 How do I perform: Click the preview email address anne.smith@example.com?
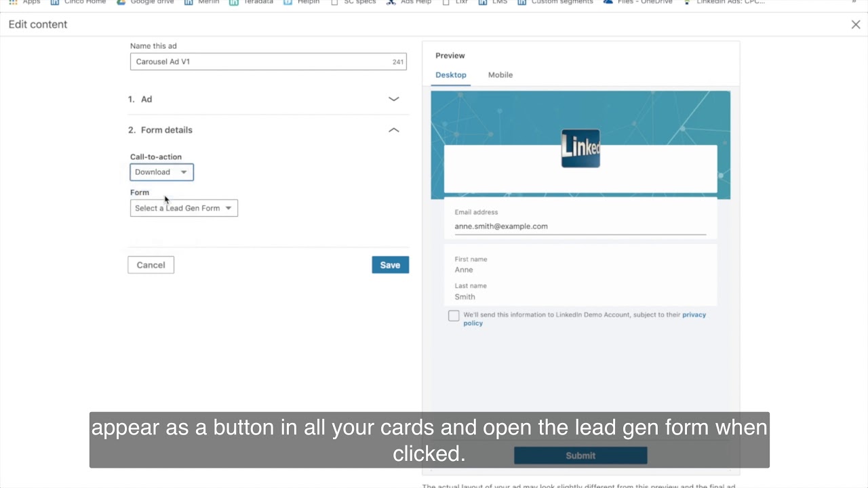[501, 226]
